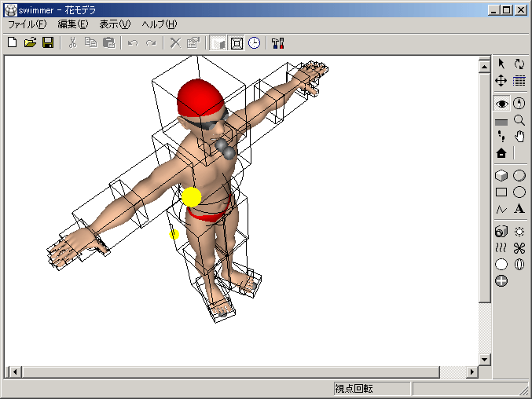Click the white filled circle icon
This screenshot has height=399, width=532.
click(501, 265)
